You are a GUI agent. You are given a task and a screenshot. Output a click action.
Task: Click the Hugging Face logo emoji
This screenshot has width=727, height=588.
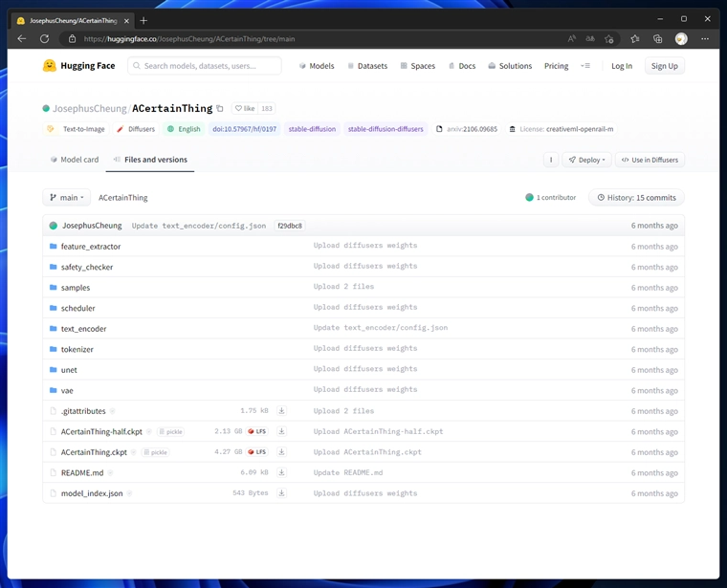point(49,66)
